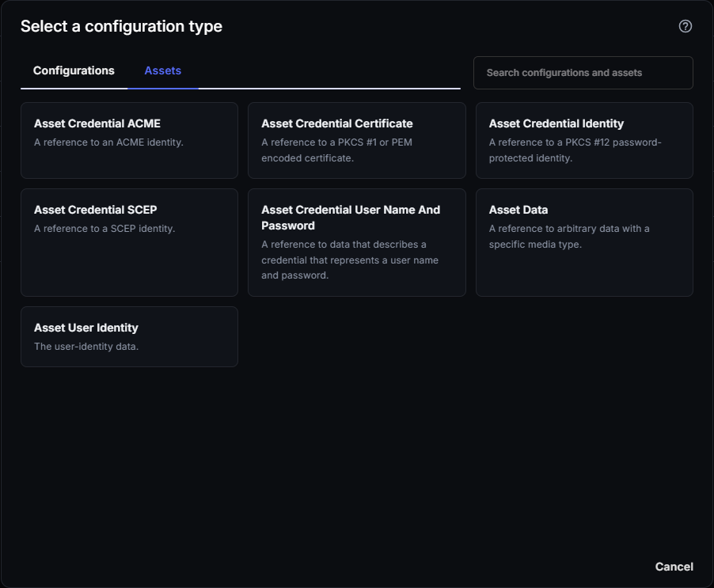The width and height of the screenshot is (714, 588).
Task: Click text 'A reference to an ACME identity.'
Action: pos(108,142)
